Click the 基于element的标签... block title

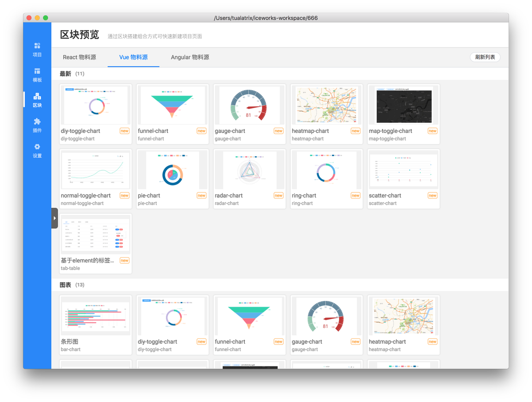[x=87, y=261]
